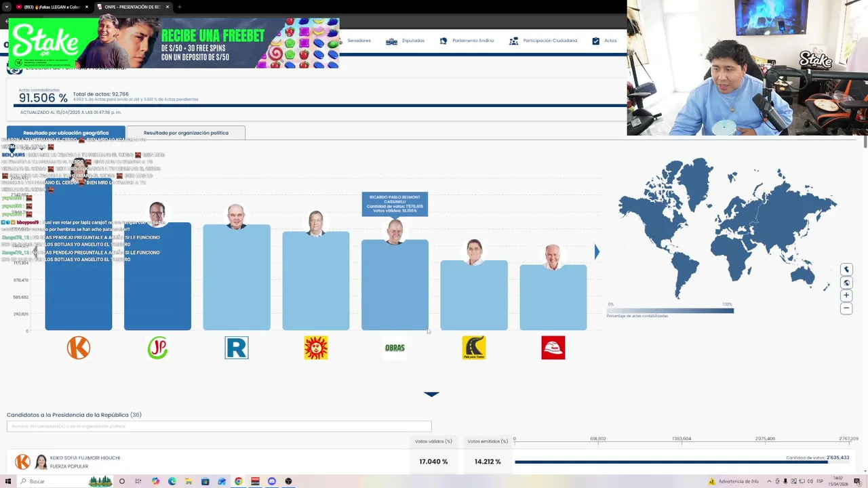
Task: Click the Actas clipboard check icon
Action: [595, 41]
